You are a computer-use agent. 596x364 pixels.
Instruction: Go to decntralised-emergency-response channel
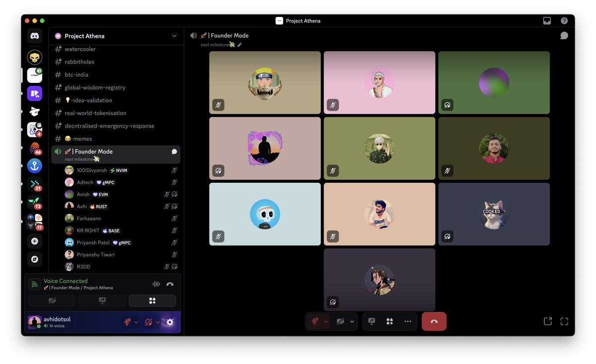pos(116,126)
